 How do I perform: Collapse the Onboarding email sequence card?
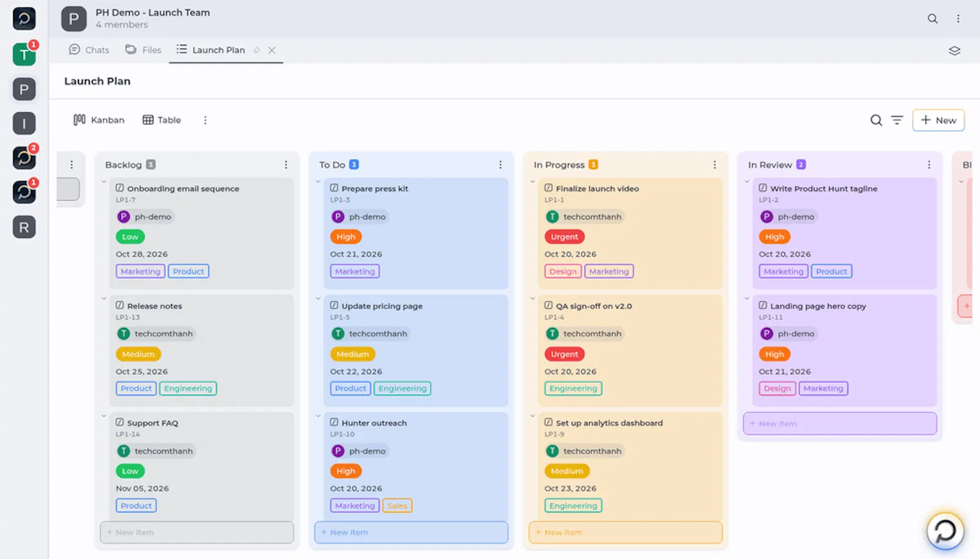coord(104,181)
